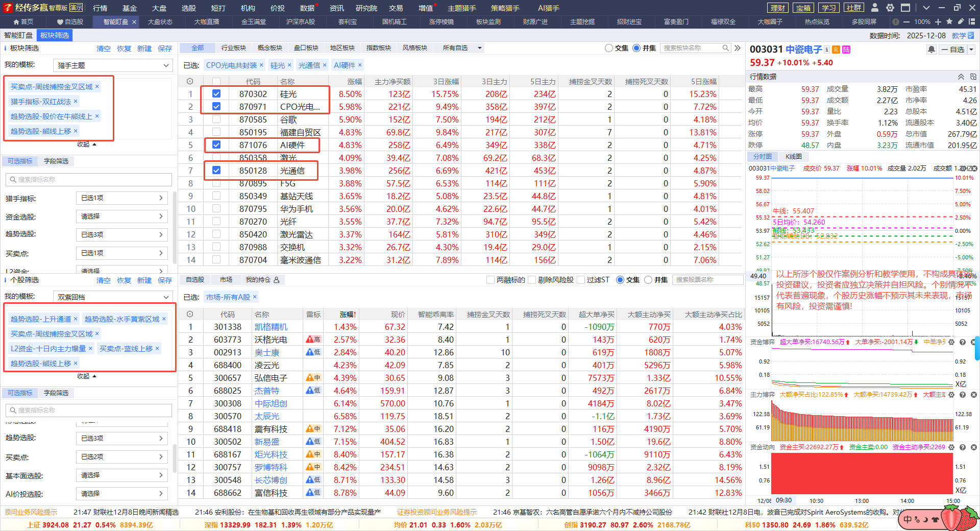The image size is (980, 531).
Task: Open settings gear for 主力博弈 indicator
Action: [x=951, y=395]
